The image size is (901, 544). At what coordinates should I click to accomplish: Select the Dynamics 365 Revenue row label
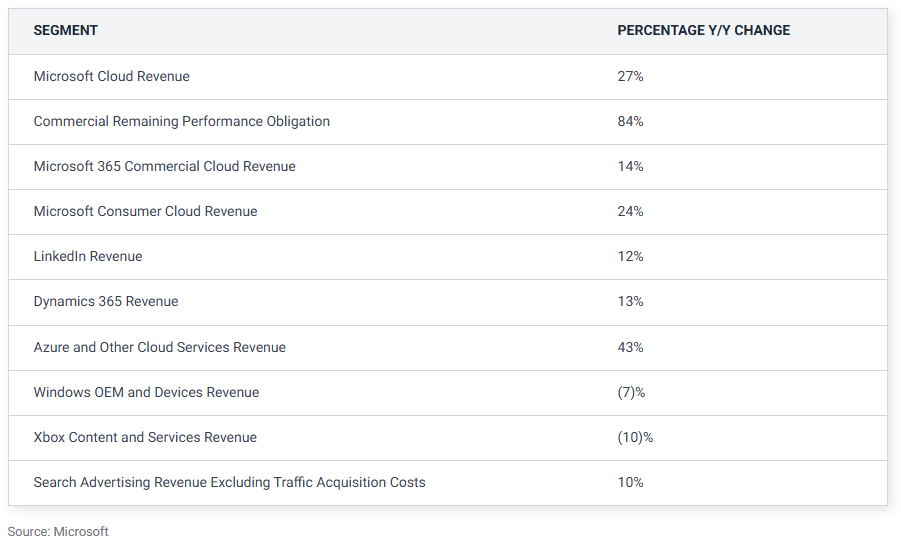click(106, 302)
